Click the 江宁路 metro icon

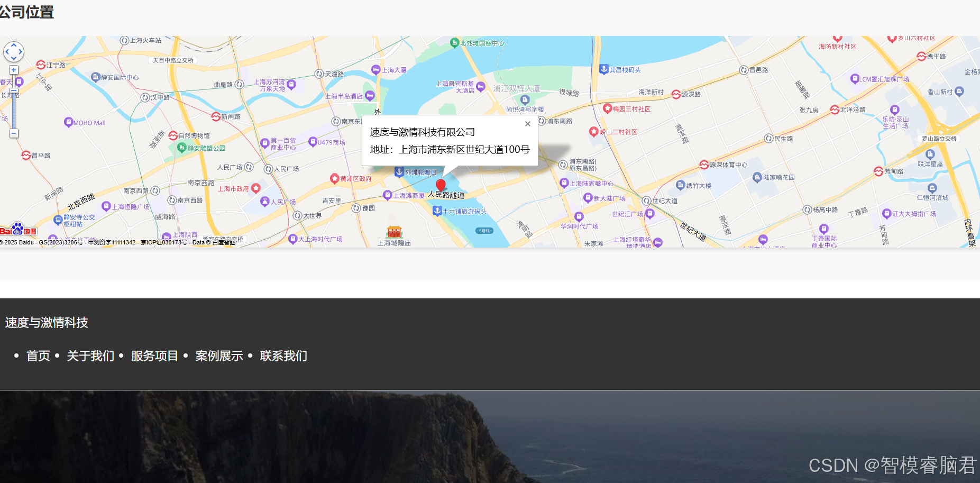pos(41,65)
